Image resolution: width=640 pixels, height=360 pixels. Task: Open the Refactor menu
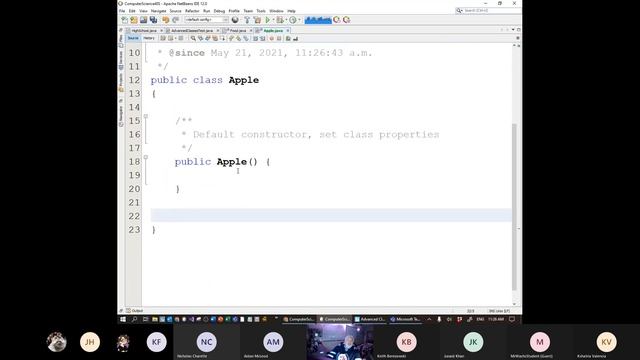pos(192,11)
